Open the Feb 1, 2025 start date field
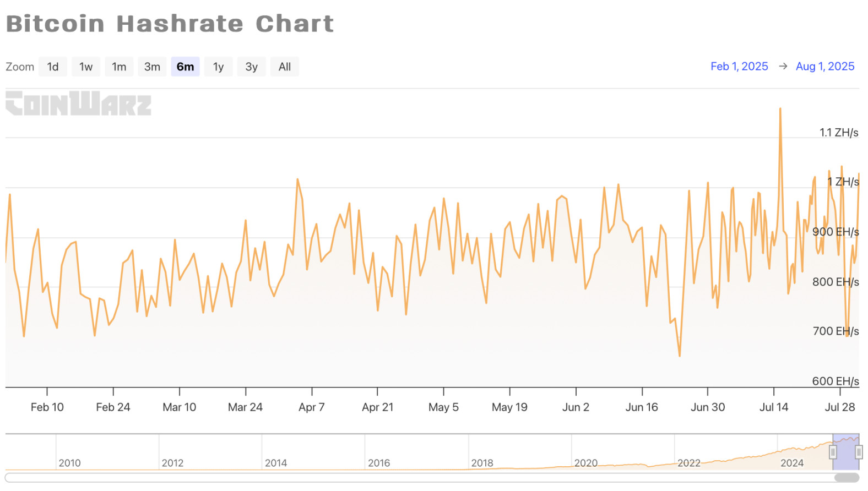The image size is (868, 491). tap(739, 67)
